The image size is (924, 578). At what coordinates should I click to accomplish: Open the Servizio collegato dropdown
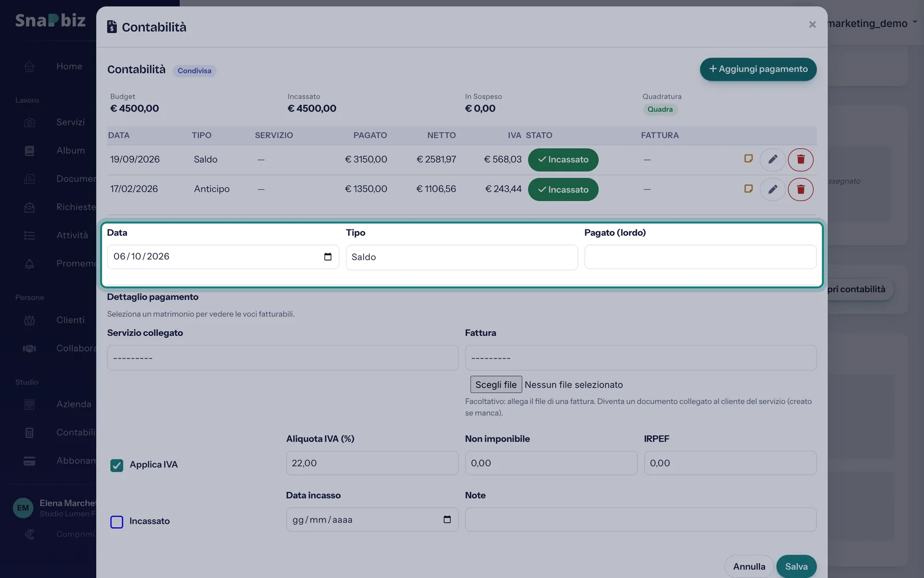point(282,358)
